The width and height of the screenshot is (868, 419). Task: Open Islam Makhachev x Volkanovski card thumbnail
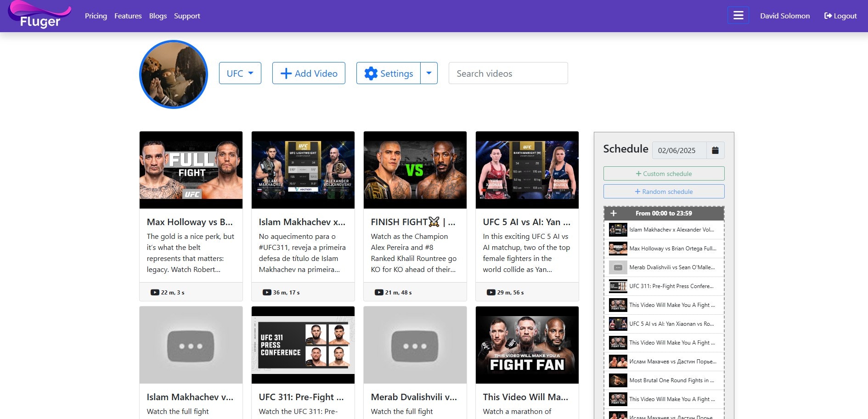303,170
